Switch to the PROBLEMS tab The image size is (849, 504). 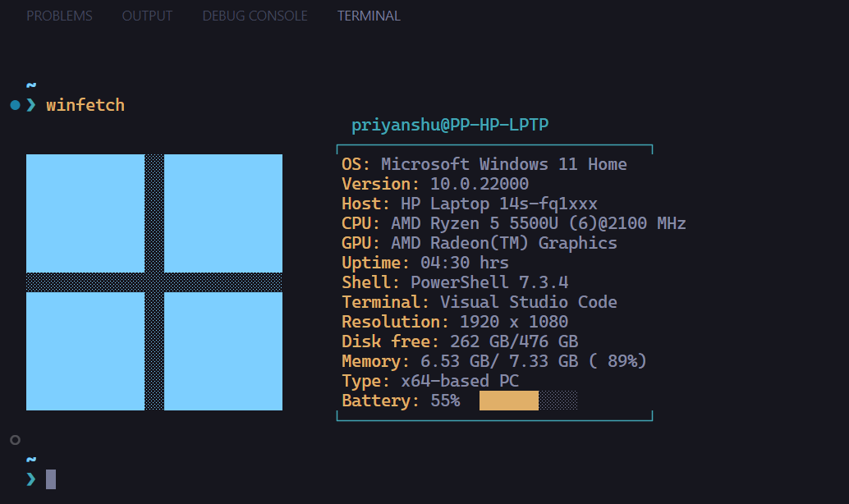[x=59, y=15]
